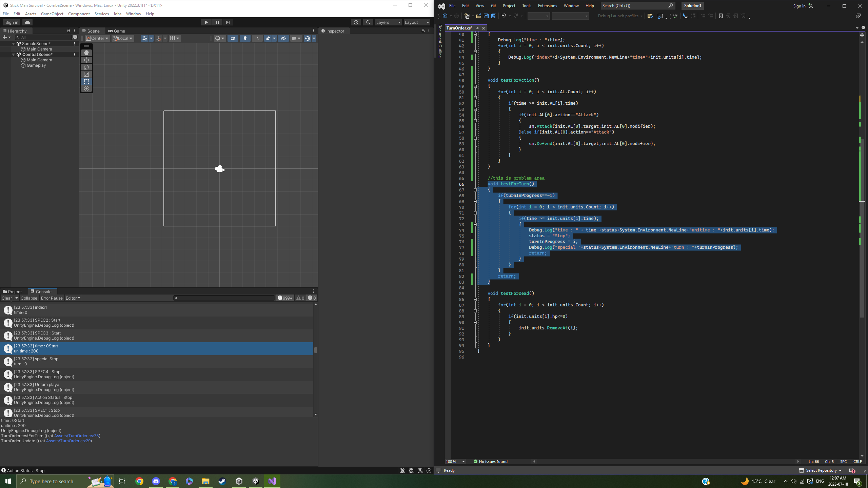Toggle 2D view mode in Scene
The image size is (868, 488).
pos(233,38)
